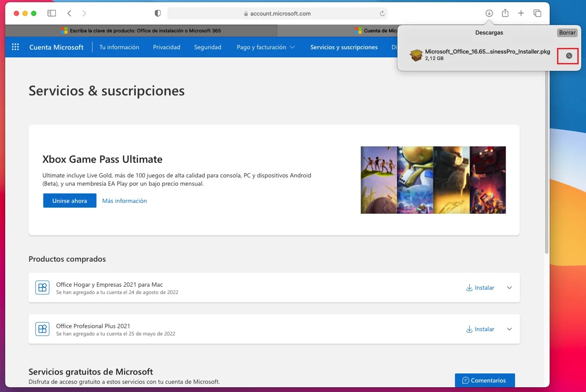The image size is (586, 392).
Task: Open a new tab with plus icon
Action: pyautogui.click(x=521, y=13)
